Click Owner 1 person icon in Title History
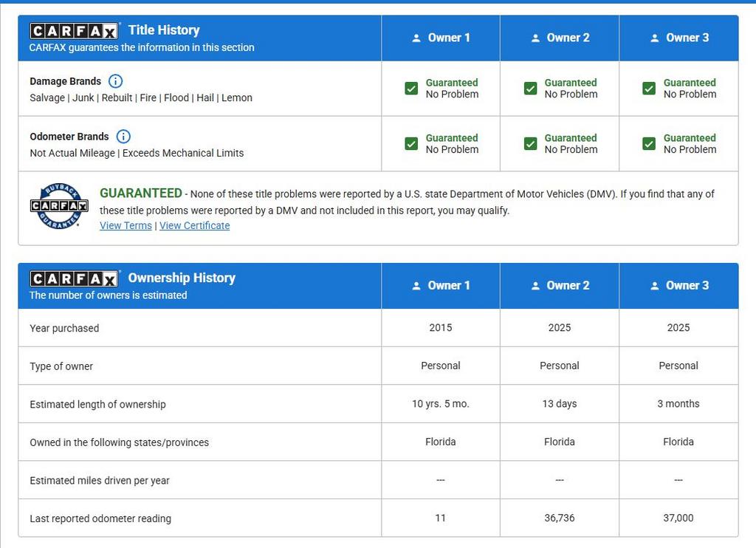Viewport: 756px width, 548px height. pyautogui.click(x=416, y=38)
